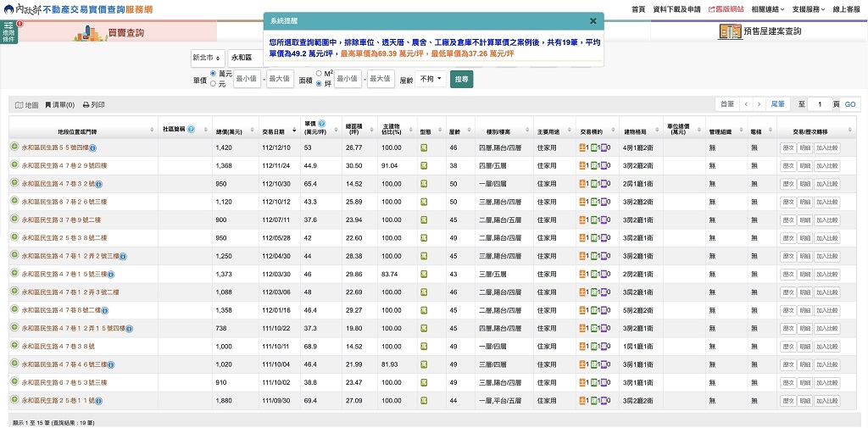The image size is (868, 428).
Task: Switch to 地圖 map view
Action: (27, 105)
